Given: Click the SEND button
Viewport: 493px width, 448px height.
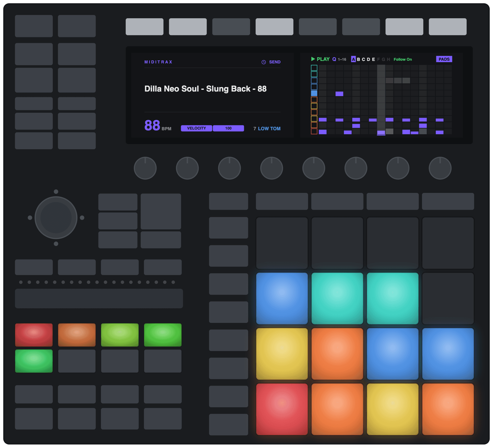Looking at the screenshot, I should coord(275,62).
